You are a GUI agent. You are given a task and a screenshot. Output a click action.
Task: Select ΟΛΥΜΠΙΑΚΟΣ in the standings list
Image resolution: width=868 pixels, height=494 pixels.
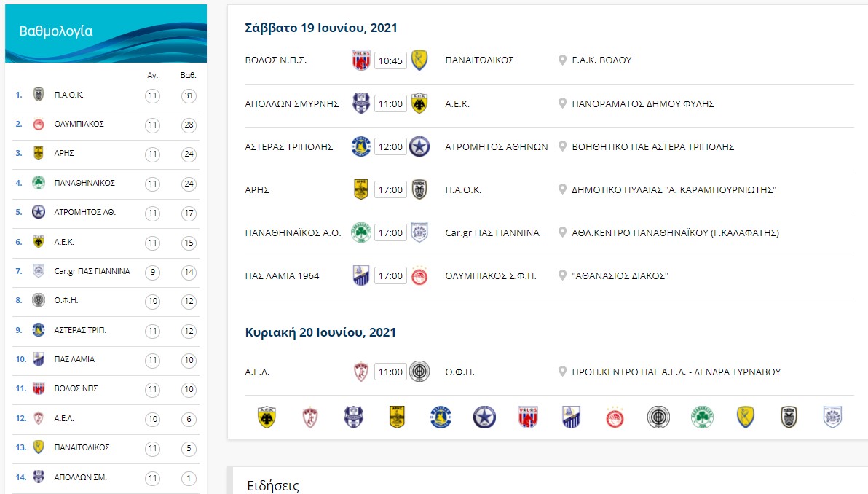point(79,124)
